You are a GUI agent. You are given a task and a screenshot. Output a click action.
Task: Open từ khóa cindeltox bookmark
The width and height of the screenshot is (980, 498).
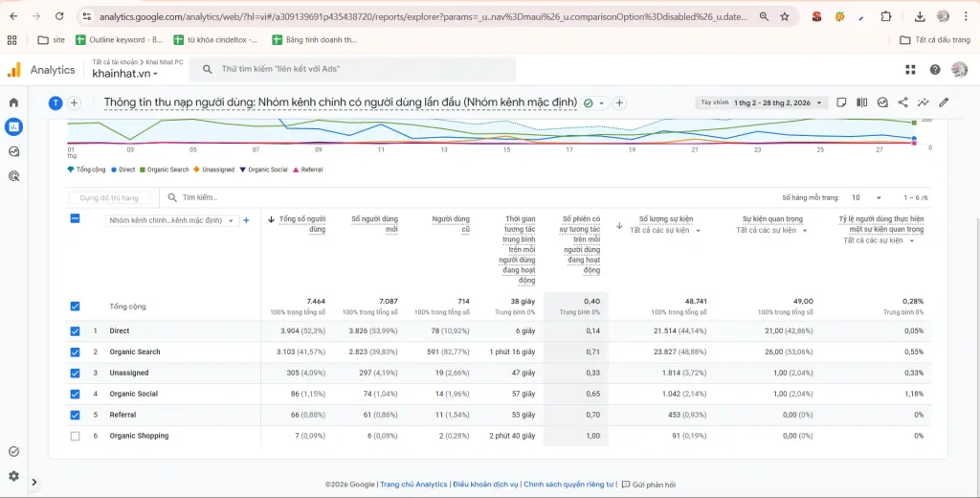pos(215,40)
